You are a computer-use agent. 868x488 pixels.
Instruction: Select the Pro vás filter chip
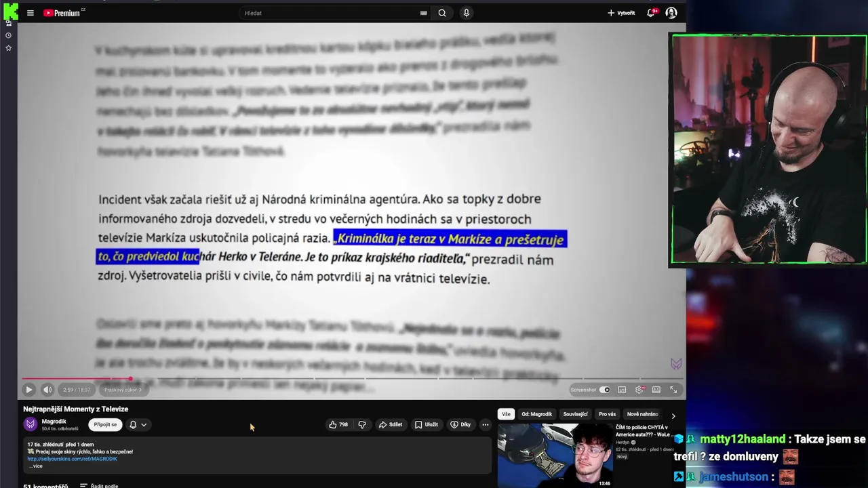point(607,414)
